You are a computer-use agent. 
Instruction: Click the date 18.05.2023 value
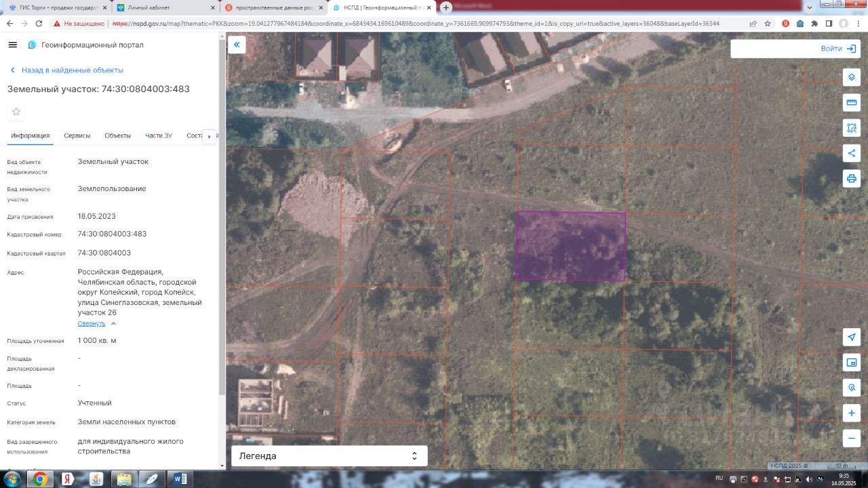point(97,216)
